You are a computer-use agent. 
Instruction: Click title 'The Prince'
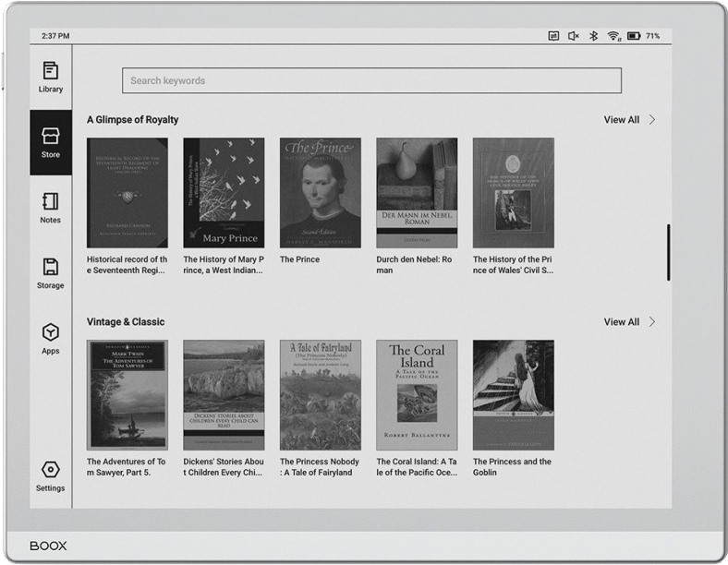tap(299, 259)
